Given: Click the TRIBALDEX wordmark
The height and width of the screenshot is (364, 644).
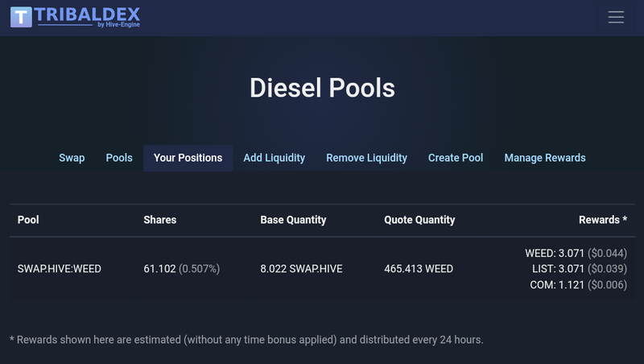Looking at the screenshot, I should pos(87,14).
